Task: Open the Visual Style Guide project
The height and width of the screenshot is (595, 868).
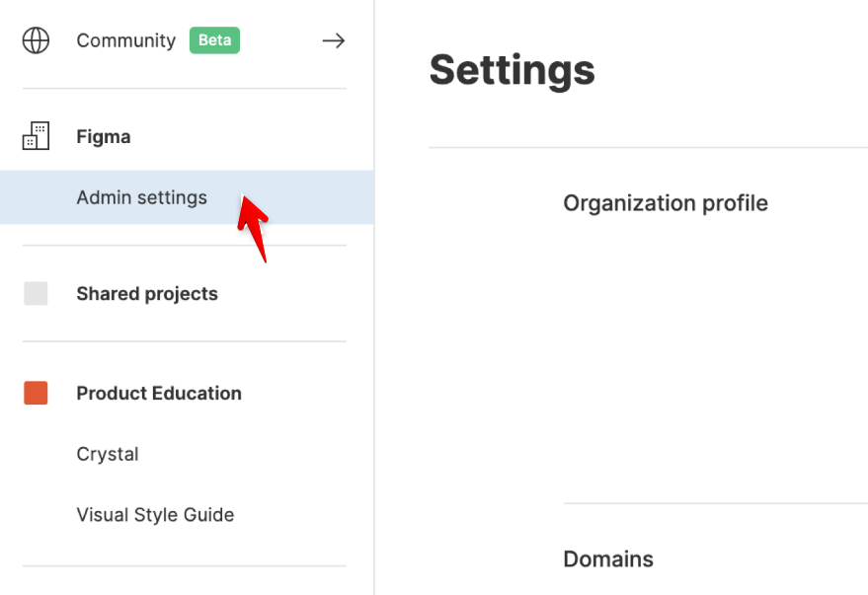Action: [155, 514]
